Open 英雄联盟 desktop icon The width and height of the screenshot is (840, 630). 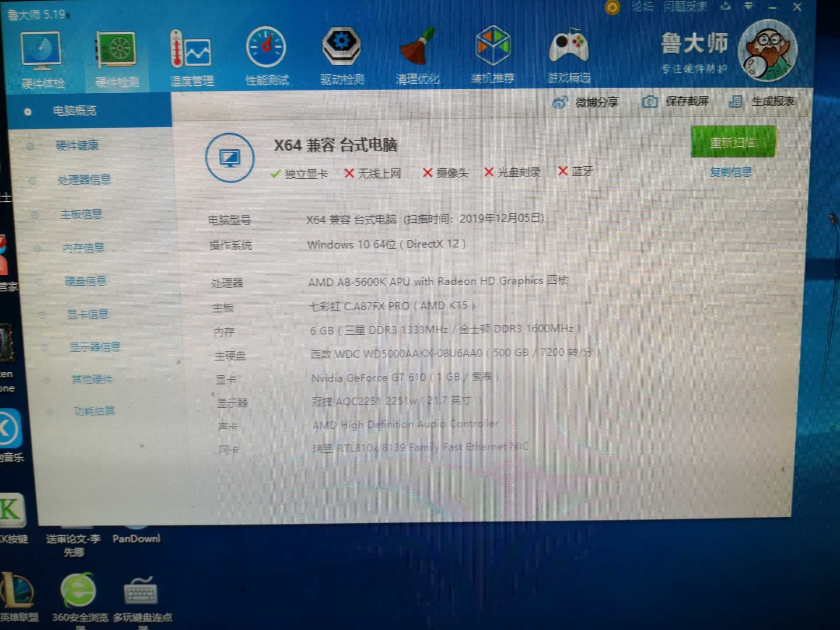(18, 598)
